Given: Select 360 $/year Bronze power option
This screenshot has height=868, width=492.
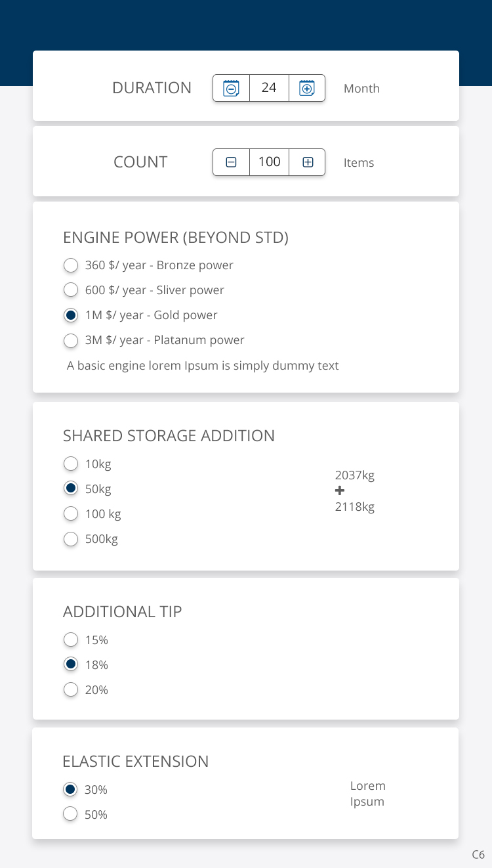Looking at the screenshot, I should click(71, 266).
